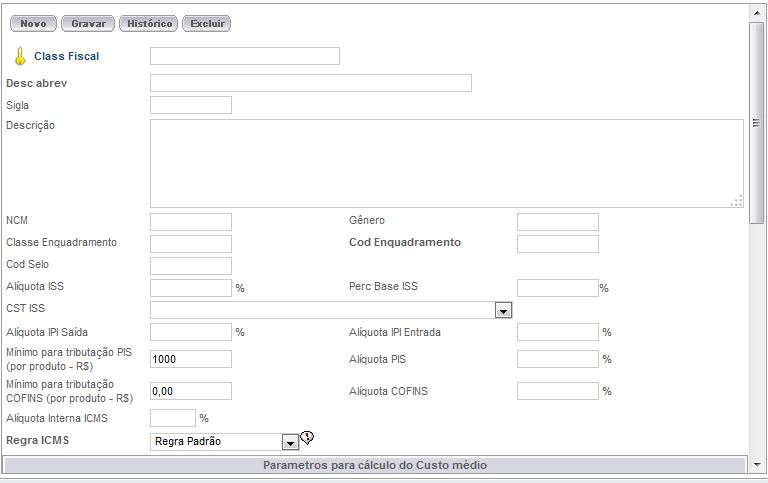Click the warning balloon icon next to Regra ICMS
This screenshot has height=483, width=768.
307,437
